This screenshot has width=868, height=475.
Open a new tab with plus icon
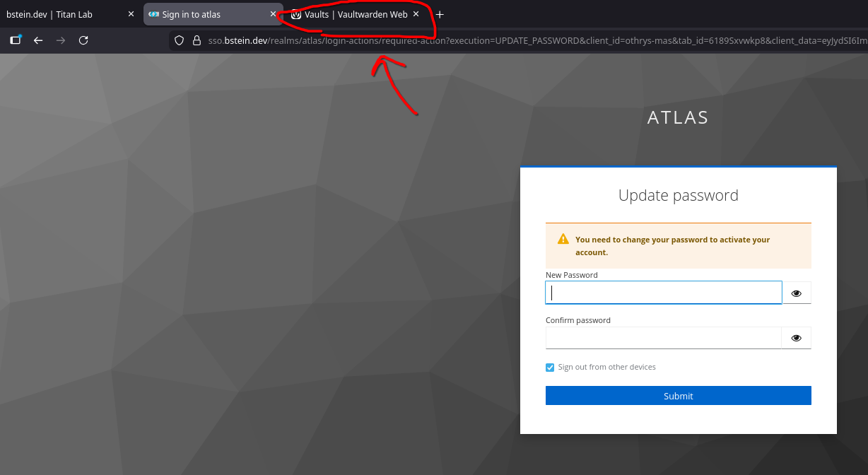(440, 14)
